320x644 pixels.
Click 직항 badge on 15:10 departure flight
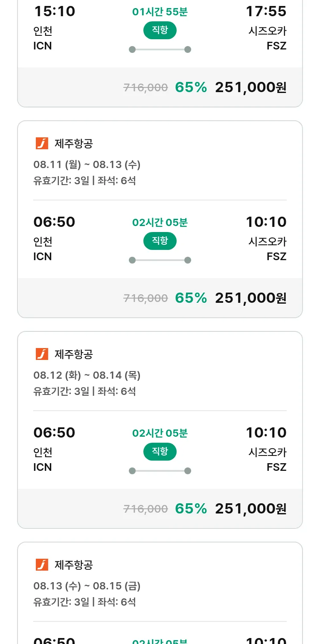160,30
